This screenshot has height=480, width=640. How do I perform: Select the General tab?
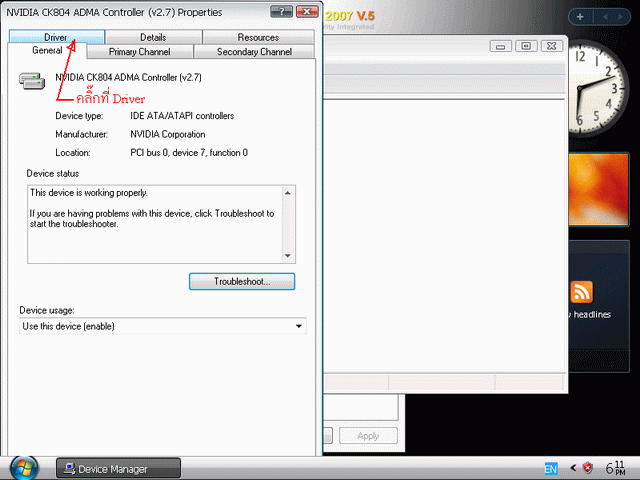pyautogui.click(x=47, y=51)
